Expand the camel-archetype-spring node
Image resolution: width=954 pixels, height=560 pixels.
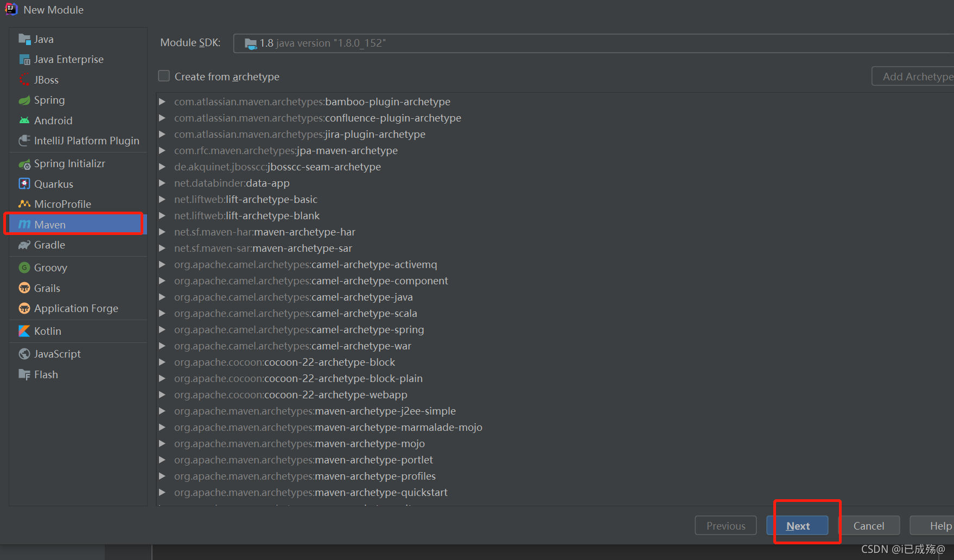(162, 329)
